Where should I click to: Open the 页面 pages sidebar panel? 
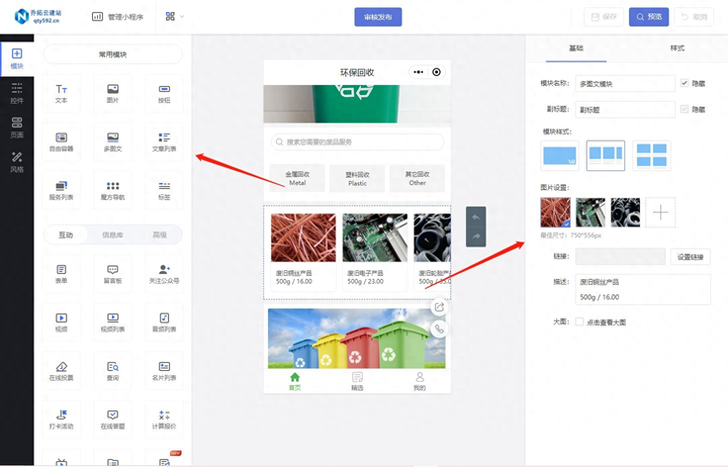coord(17,128)
